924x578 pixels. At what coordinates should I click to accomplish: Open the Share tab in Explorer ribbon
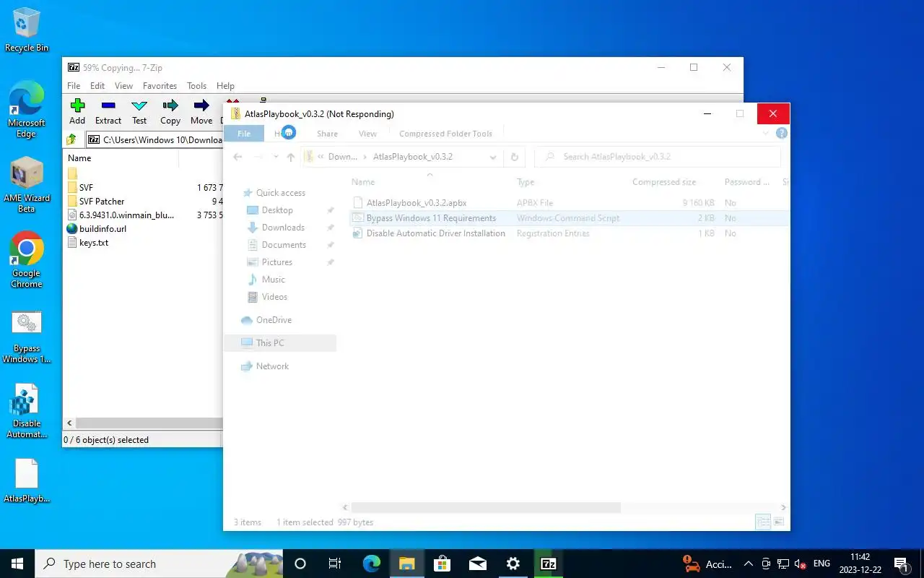[327, 134]
